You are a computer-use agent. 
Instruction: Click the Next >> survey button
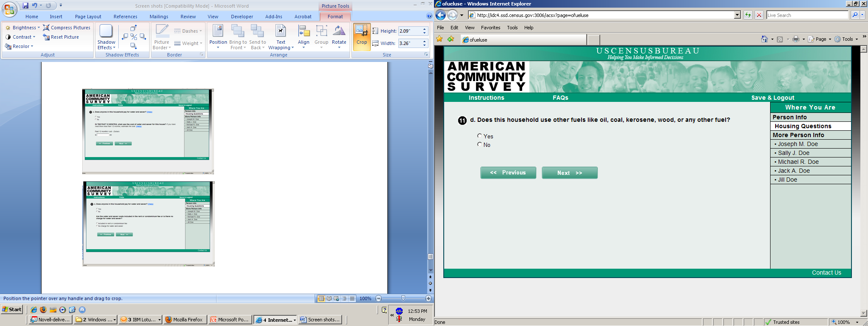570,173
